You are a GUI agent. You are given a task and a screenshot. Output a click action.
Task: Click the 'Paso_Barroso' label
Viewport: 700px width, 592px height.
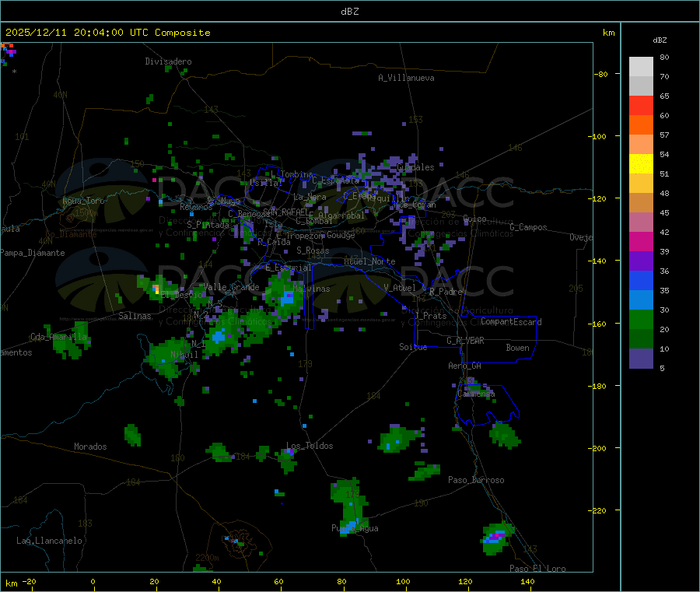pyautogui.click(x=476, y=480)
